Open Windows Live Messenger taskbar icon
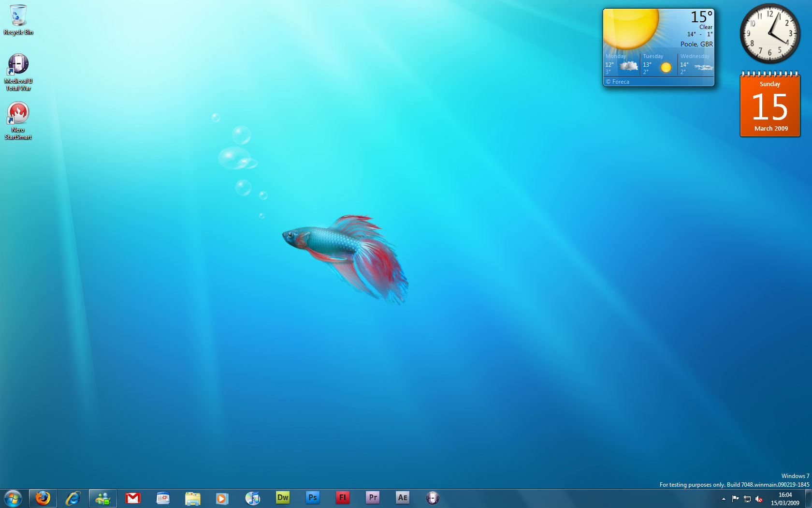Viewport: 812px width, 508px height. (103, 498)
